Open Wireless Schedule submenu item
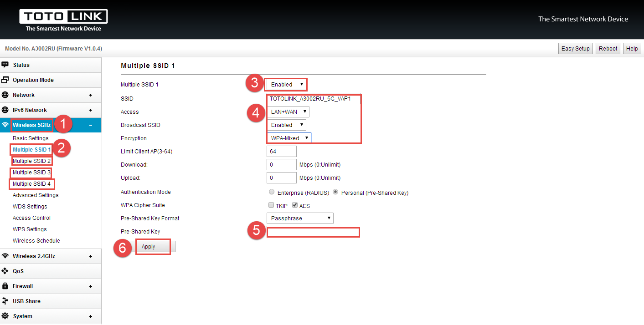 (x=36, y=241)
